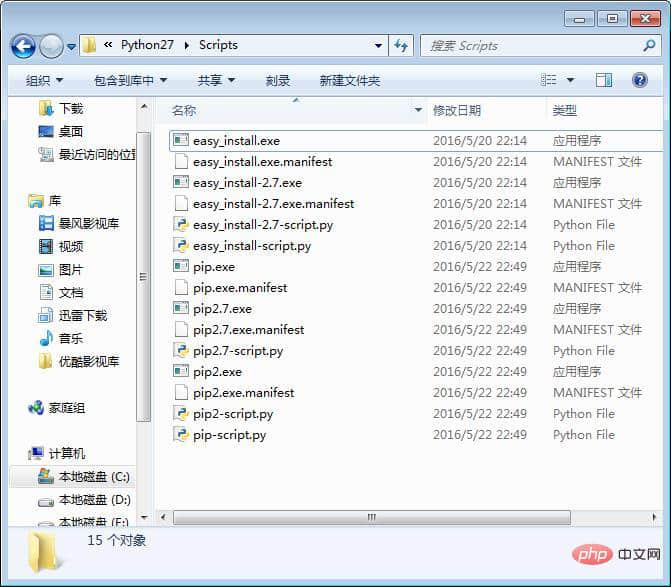Select the easy_install.exe.manifest file icon

[181, 161]
